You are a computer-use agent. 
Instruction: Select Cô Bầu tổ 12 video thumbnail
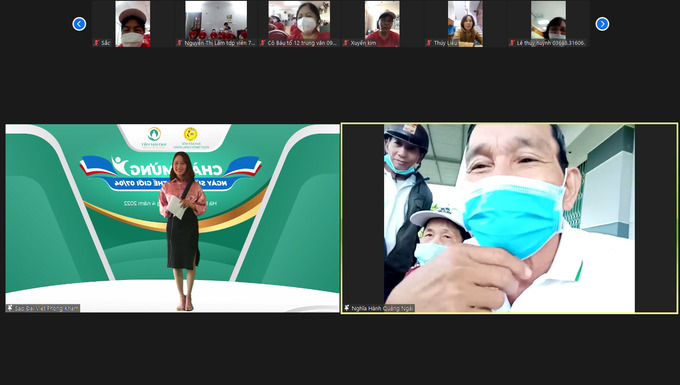click(x=299, y=24)
